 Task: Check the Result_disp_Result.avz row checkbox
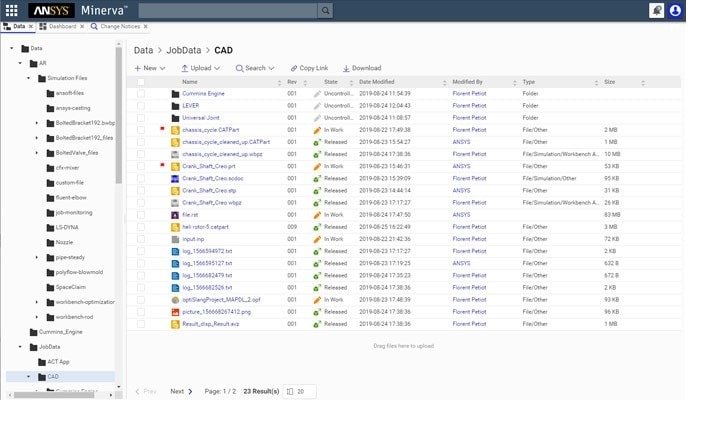click(141, 324)
